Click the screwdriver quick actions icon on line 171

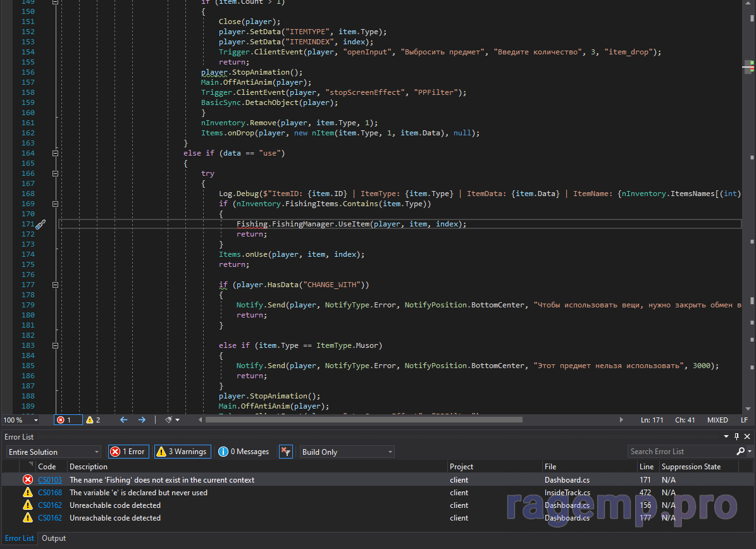[40, 225]
